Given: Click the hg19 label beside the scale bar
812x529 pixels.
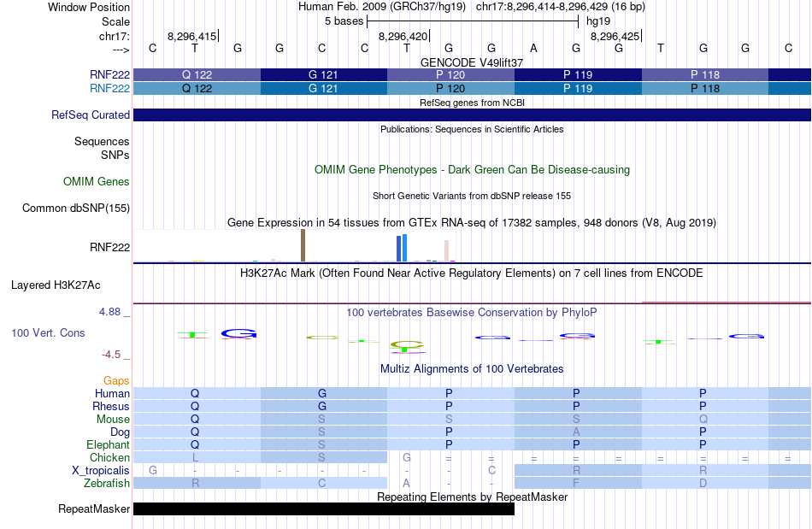Looking at the screenshot, I should click(x=598, y=21).
